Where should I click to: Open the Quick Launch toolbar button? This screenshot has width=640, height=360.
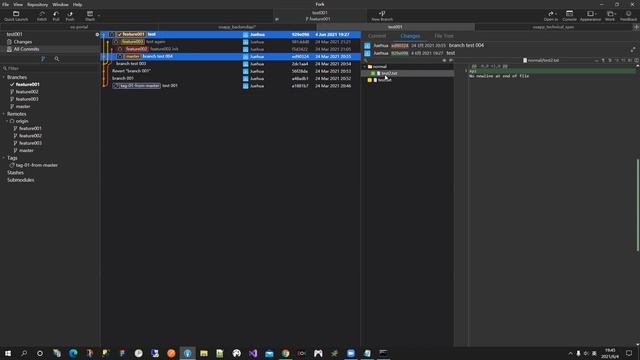click(16, 16)
